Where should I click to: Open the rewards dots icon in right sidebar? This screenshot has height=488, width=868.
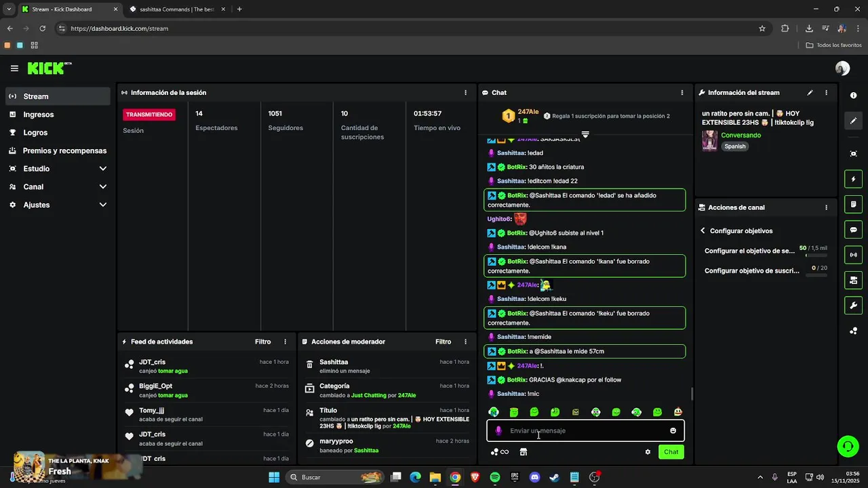tap(853, 331)
